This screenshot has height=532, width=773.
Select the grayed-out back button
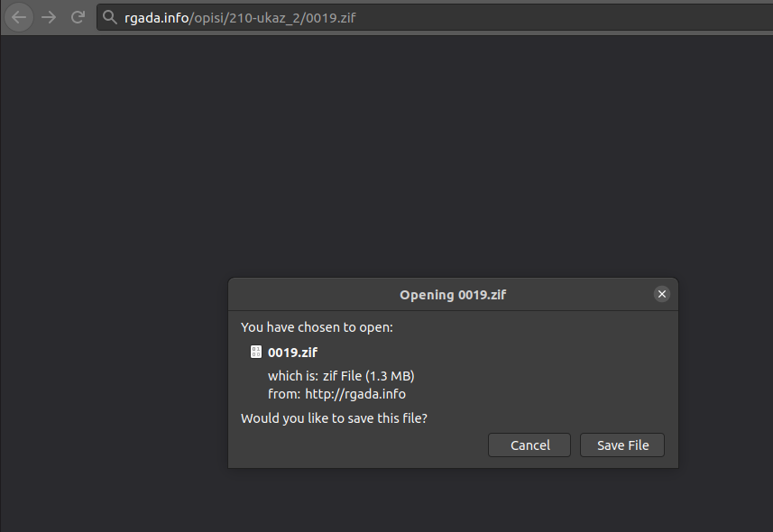click(18, 16)
